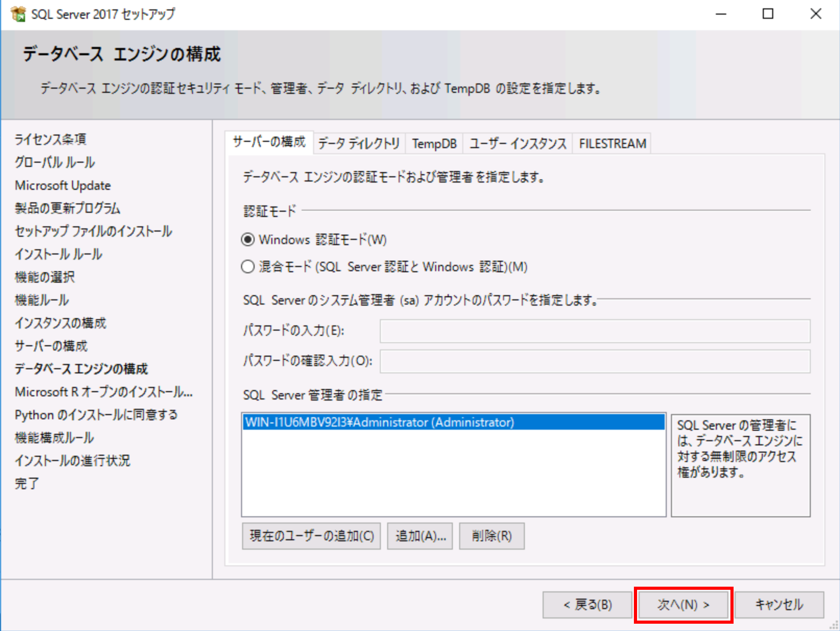This screenshot has width=840, height=631.
Task: Click 完了 step in sidebar
Action: click(27, 483)
